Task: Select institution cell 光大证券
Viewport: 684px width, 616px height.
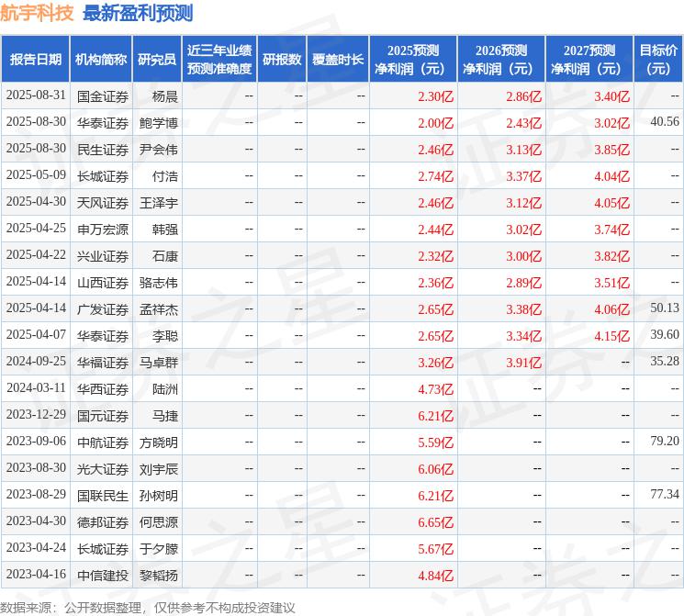Action: coord(103,469)
